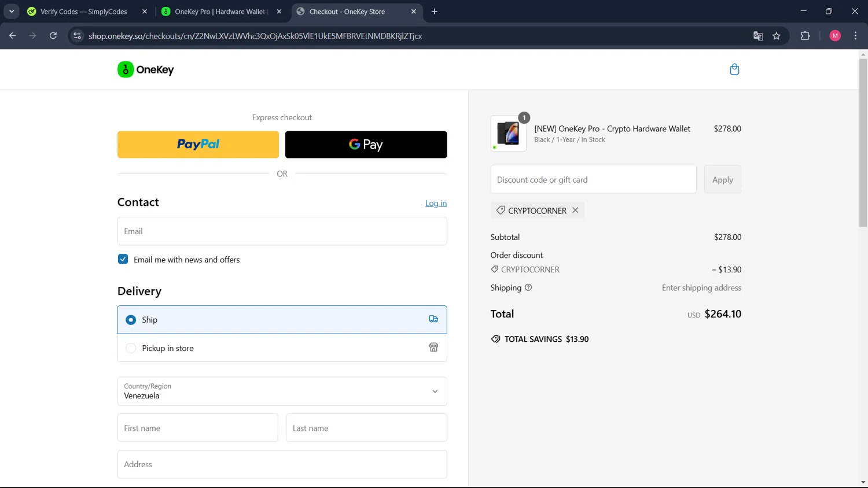The width and height of the screenshot is (868, 488).
Task: Open tab search dropdown arrow
Action: point(12,12)
